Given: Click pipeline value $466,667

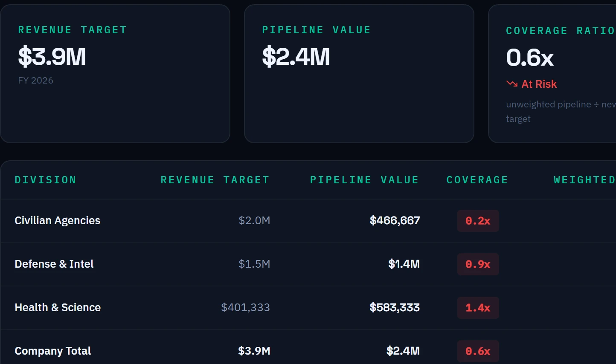Looking at the screenshot, I should [x=395, y=220].
